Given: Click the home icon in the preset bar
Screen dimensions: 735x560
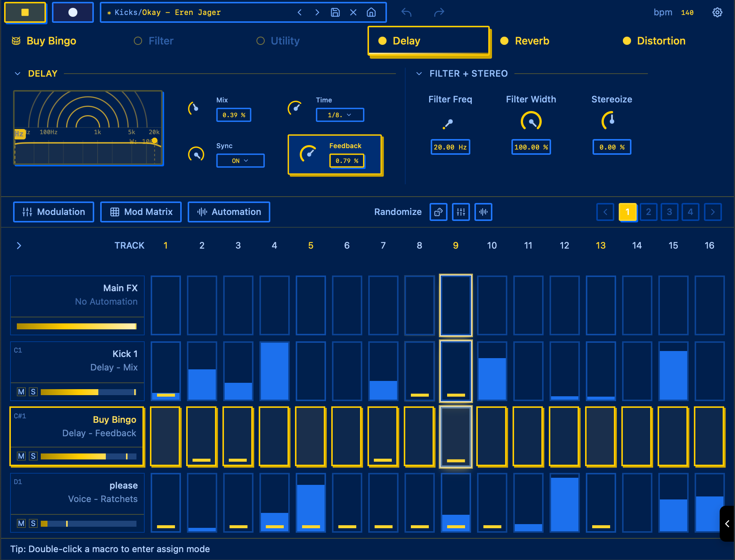Looking at the screenshot, I should [x=371, y=12].
